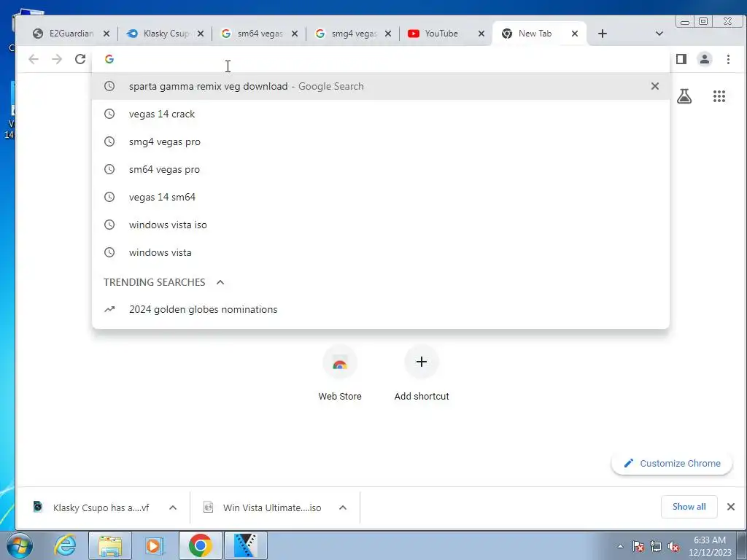This screenshot has height=560, width=747.
Task: Click Show all downloads button
Action: [x=689, y=507]
